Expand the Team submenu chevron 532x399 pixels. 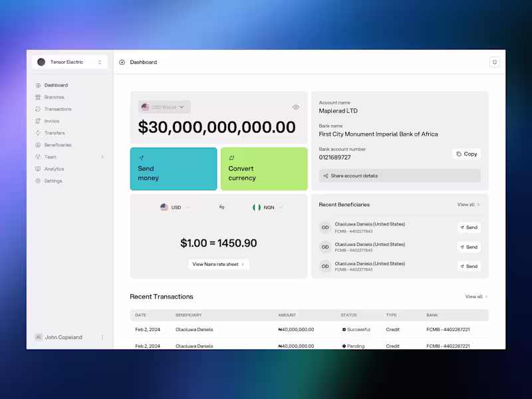pyautogui.click(x=102, y=157)
